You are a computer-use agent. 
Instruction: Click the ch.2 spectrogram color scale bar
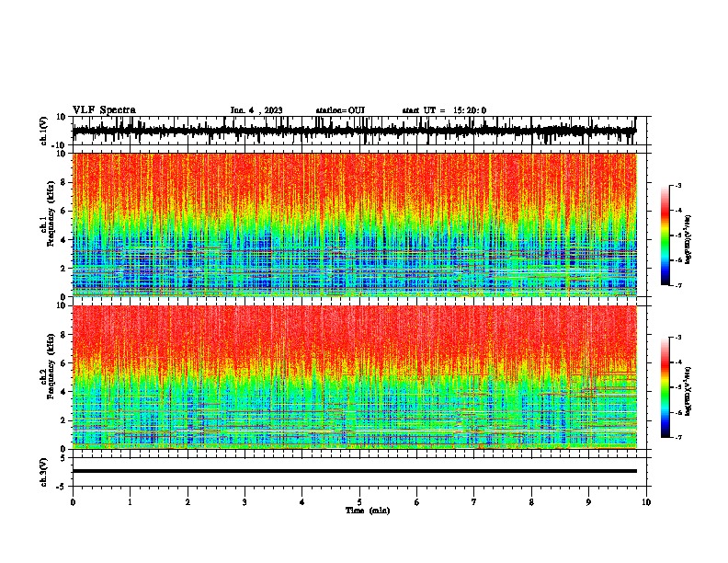[x=665, y=387]
